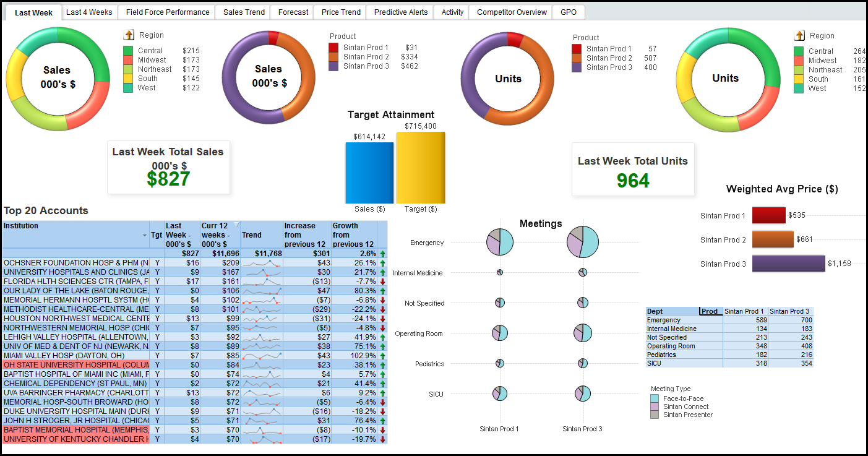The image size is (868, 456).
Task: Click the Sales by Region donut chart
Action: coord(57,79)
